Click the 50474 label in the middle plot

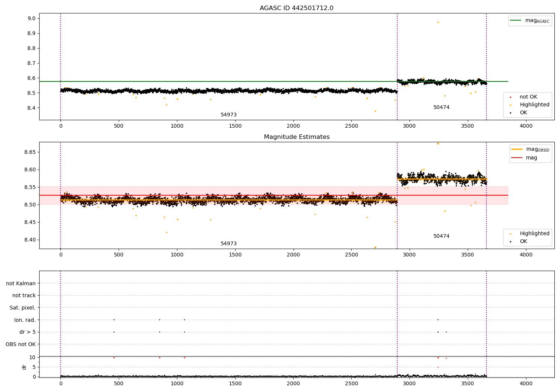point(441,236)
